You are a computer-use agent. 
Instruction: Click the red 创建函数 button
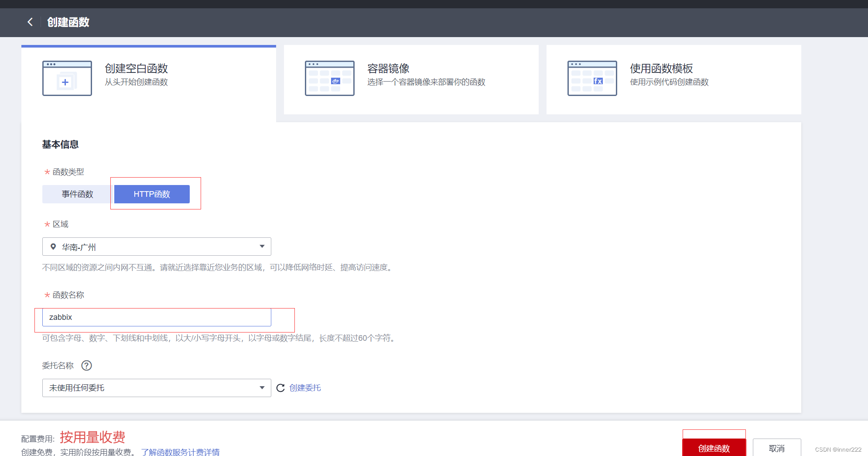point(714,448)
